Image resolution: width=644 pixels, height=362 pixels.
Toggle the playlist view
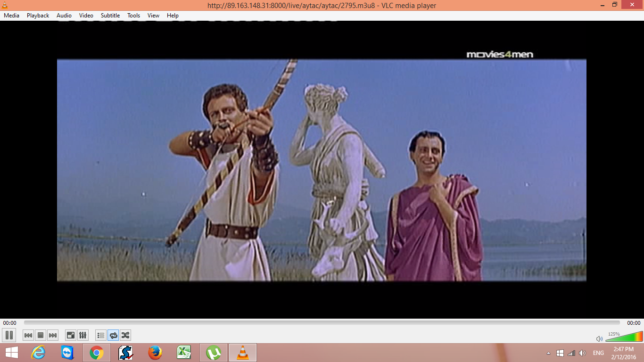[x=100, y=335]
